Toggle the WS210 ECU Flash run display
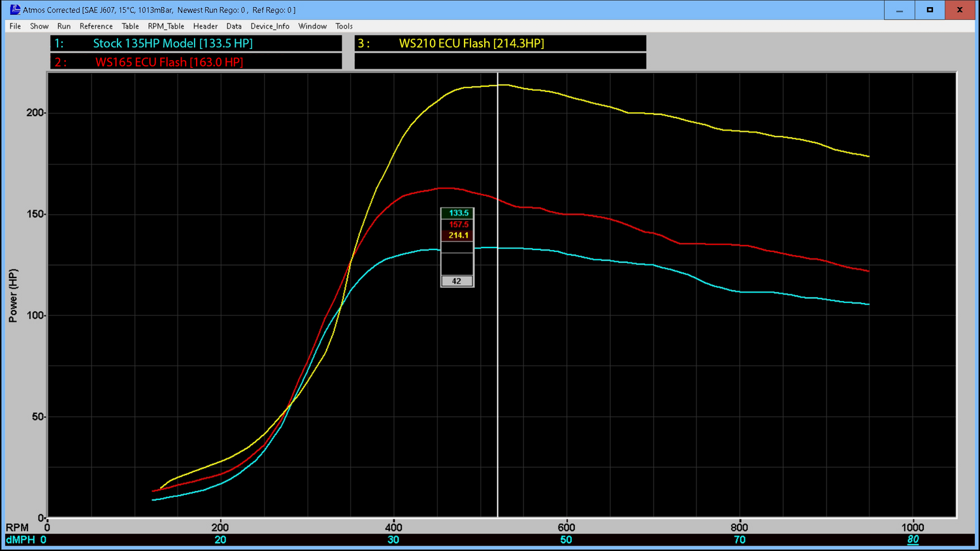This screenshot has width=980, height=551. (500, 43)
